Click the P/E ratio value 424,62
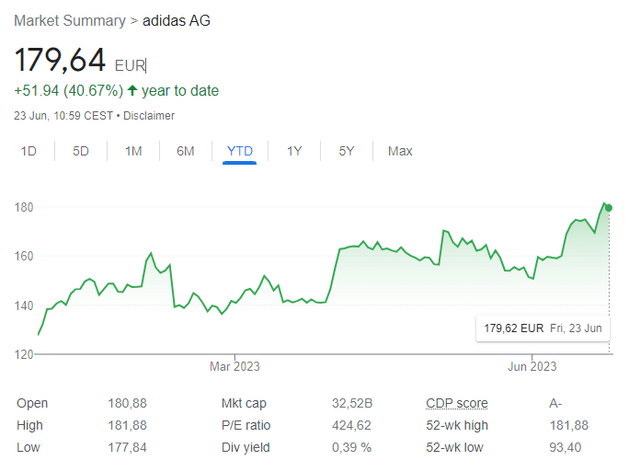Viewport: 640px width, 472px height. (351, 425)
